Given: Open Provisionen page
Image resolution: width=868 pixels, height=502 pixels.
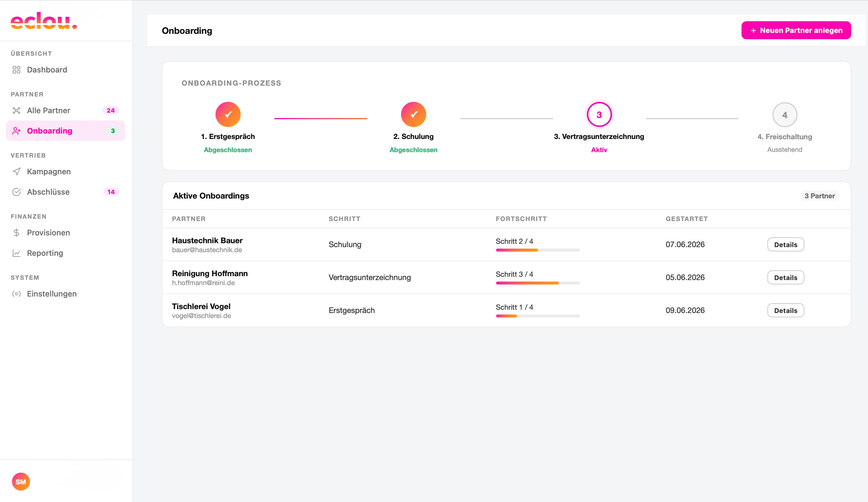Looking at the screenshot, I should click(x=65, y=233).
